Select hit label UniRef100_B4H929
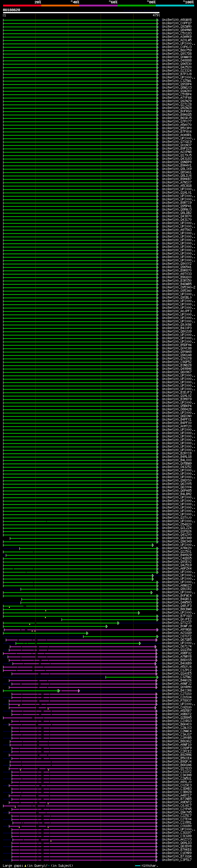The height and width of the screenshot is (868, 197). [x=177, y=555]
